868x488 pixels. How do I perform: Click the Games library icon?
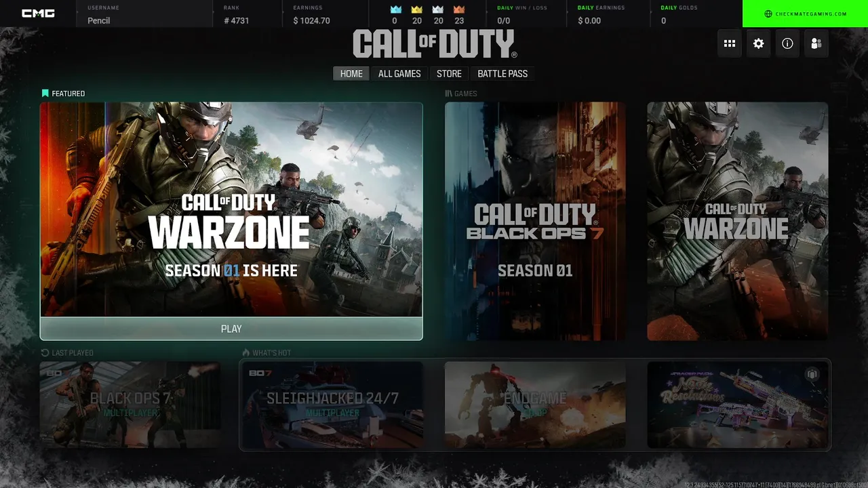(x=448, y=94)
